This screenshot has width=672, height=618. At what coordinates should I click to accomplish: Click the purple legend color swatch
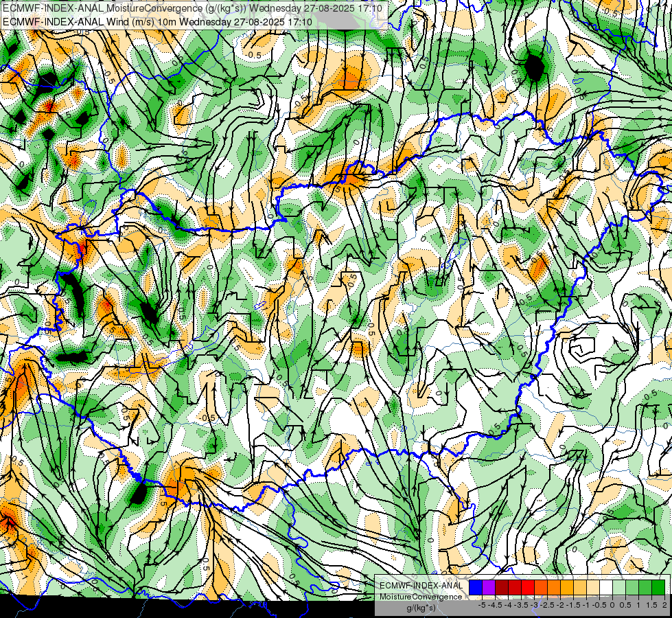[x=489, y=588]
